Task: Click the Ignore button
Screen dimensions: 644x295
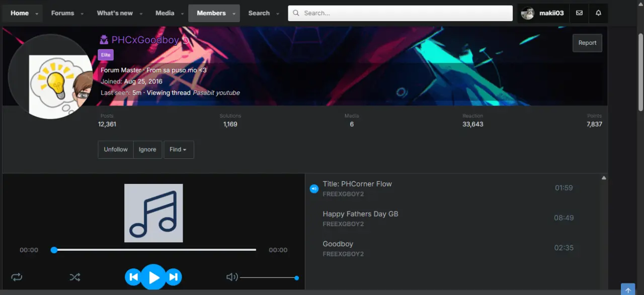Action: (147, 150)
